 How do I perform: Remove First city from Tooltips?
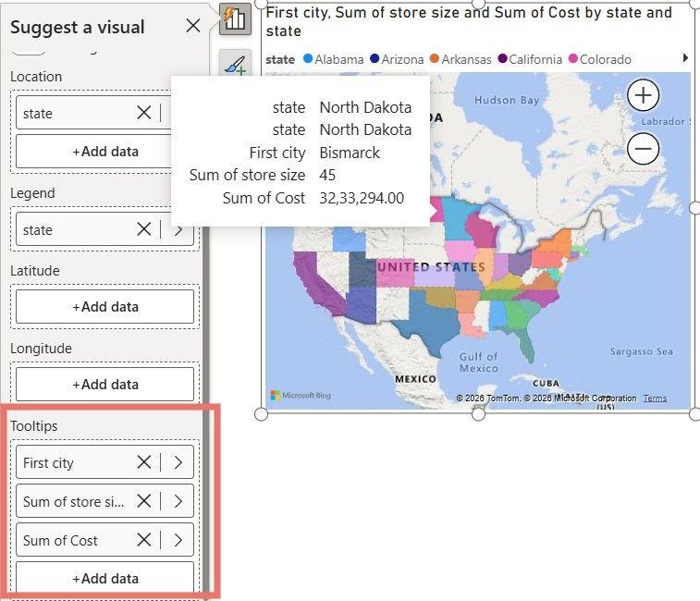143,462
